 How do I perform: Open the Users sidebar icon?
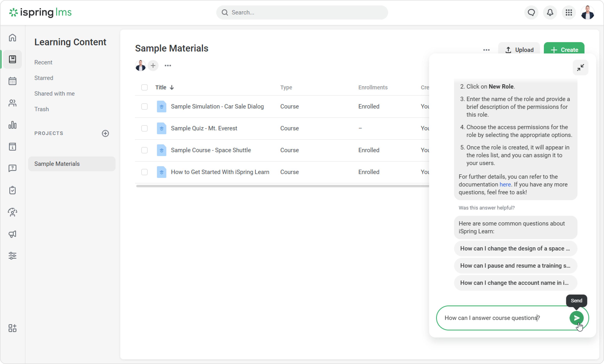point(12,103)
